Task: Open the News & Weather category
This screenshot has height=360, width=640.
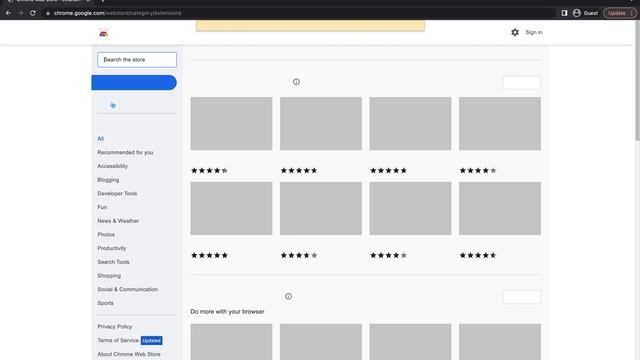Action: pyautogui.click(x=118, y=221)
